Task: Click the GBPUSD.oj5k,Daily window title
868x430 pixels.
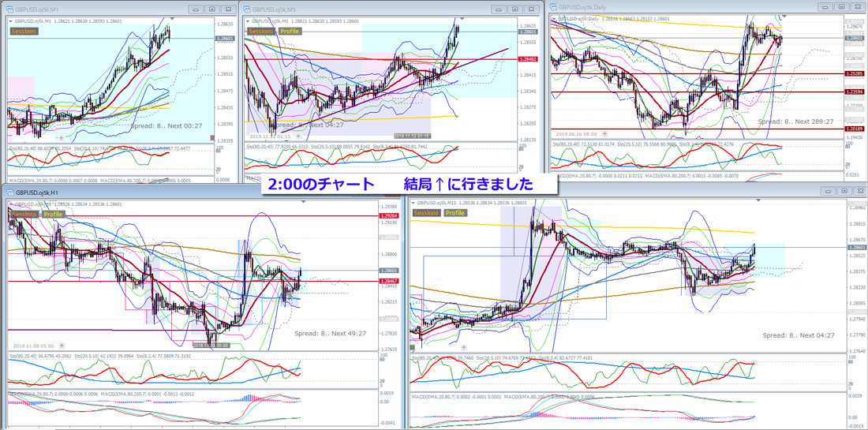Action: [x=582, y=7]
